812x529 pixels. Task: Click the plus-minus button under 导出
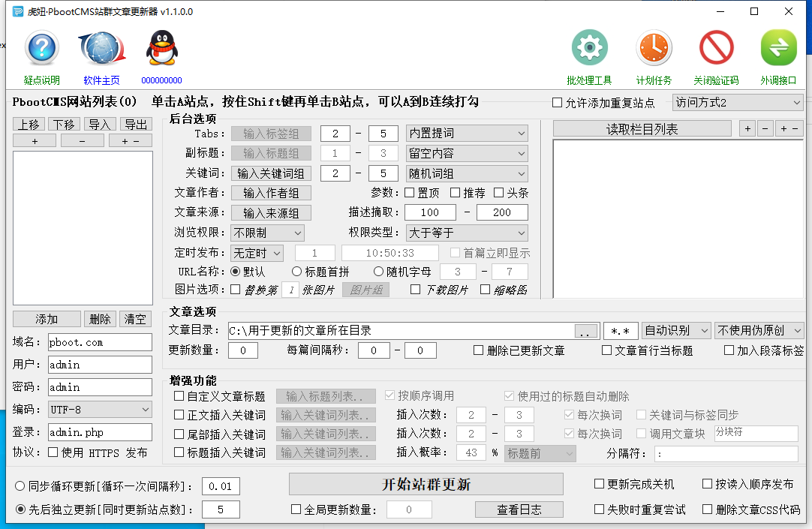click(131, 141)
